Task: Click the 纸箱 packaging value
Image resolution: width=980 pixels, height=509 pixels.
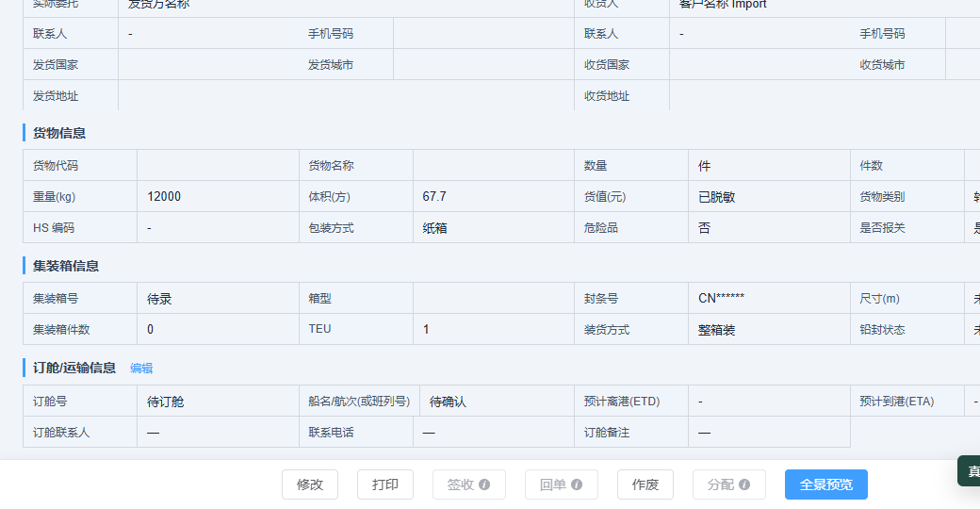Action: 434,228
